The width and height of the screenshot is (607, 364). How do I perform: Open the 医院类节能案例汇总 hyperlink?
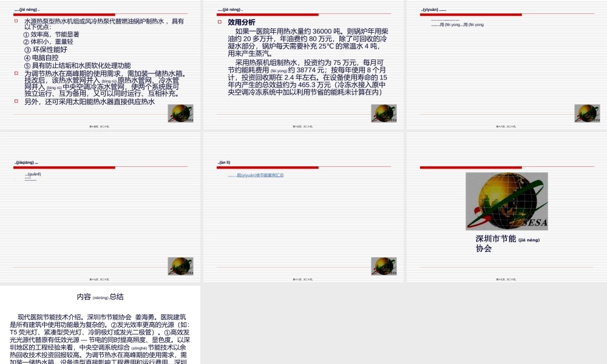point(255,175)
